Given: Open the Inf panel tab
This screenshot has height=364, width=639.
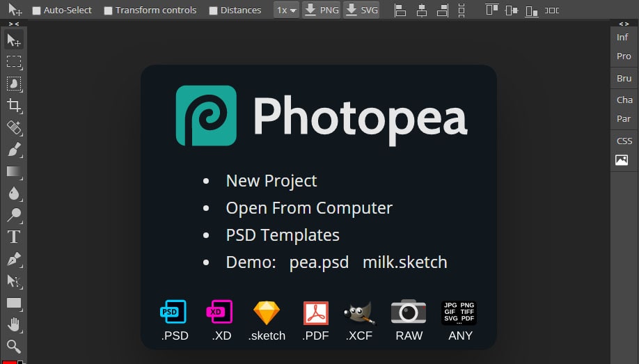Looking at the screenshot, I should [622, 37].
